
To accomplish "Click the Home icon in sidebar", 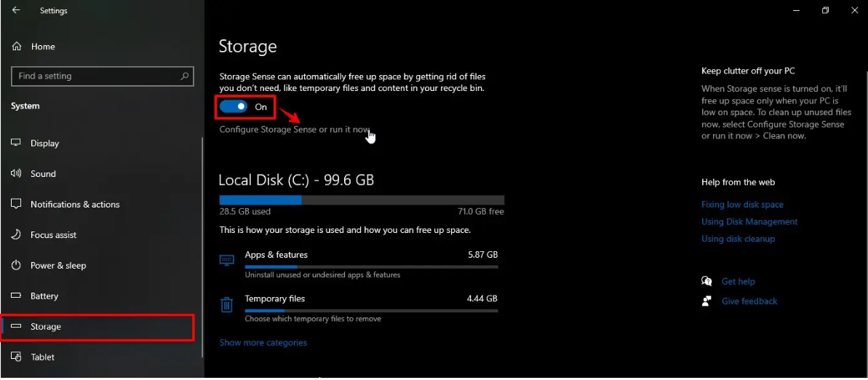I will 17,47.
